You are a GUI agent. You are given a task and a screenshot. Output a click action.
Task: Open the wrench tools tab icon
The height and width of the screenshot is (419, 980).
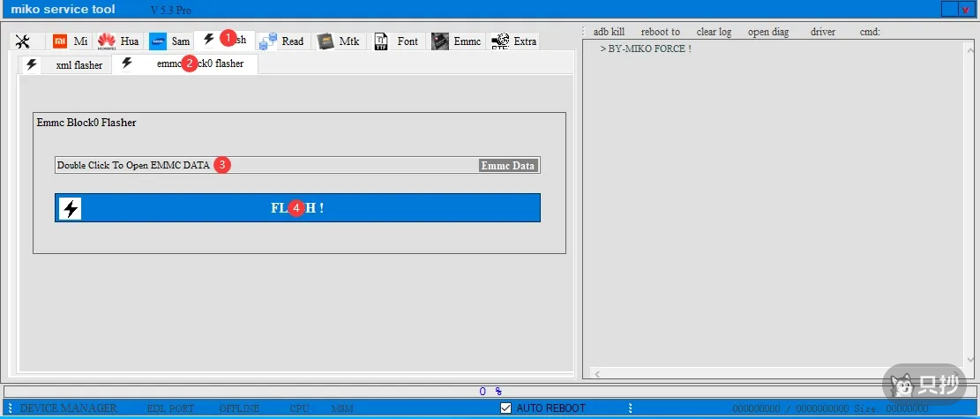(x=23, y=41)
